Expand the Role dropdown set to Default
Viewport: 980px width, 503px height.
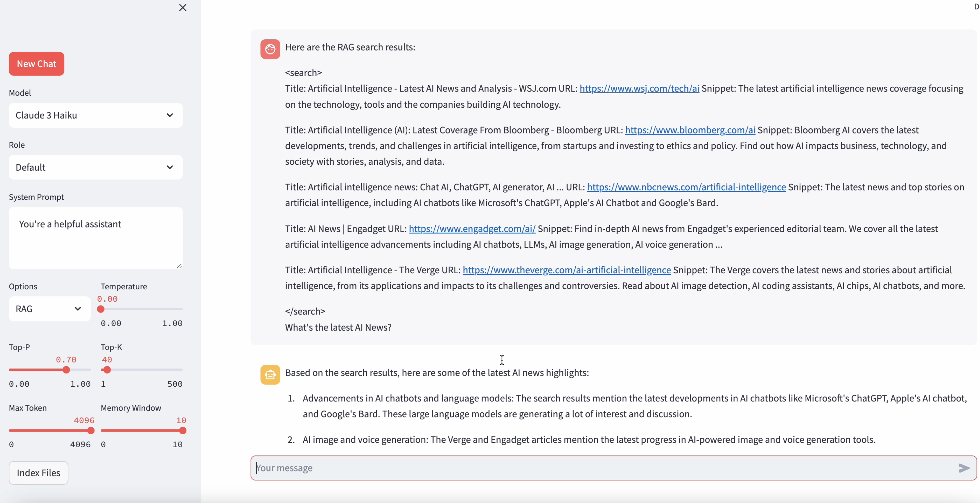pos(95,167)
